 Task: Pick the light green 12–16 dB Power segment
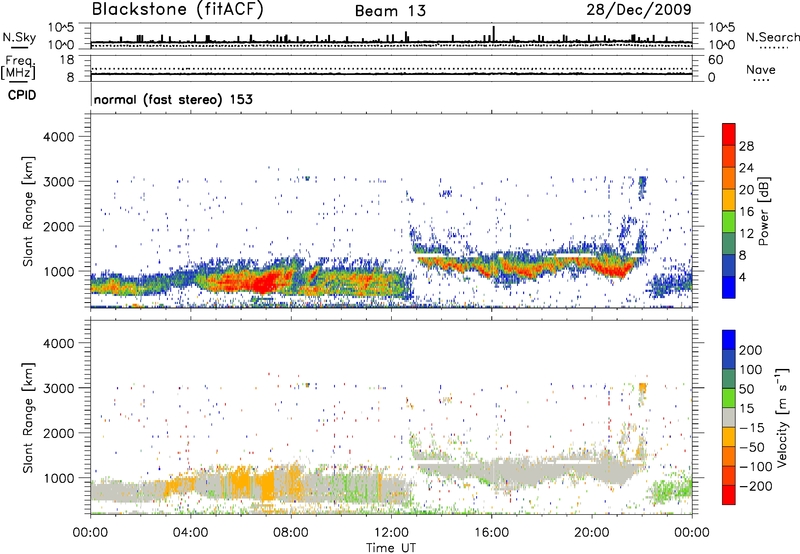[x=729, y=221]
